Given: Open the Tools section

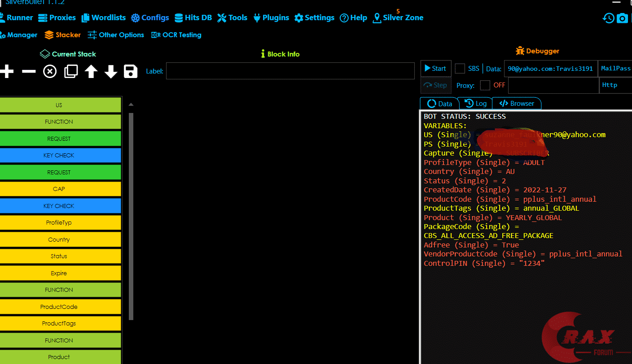Looking at the screenshot, I should pos(233,18).
